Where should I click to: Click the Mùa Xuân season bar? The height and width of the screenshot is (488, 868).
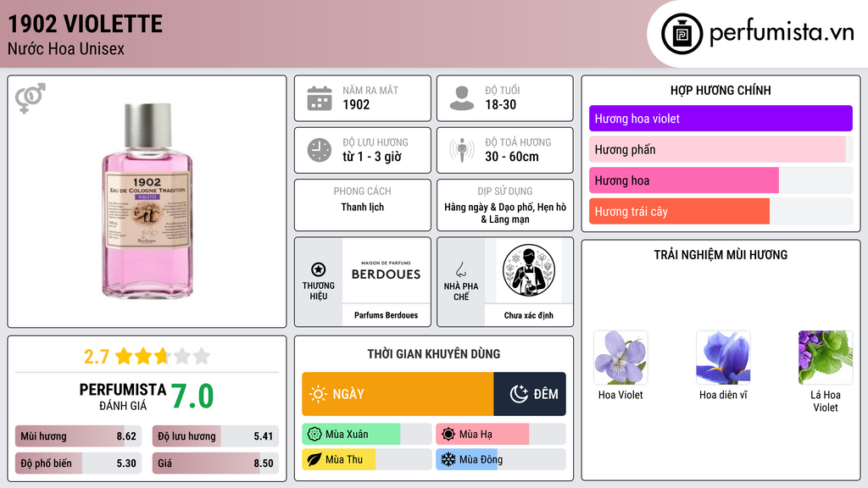367,435
